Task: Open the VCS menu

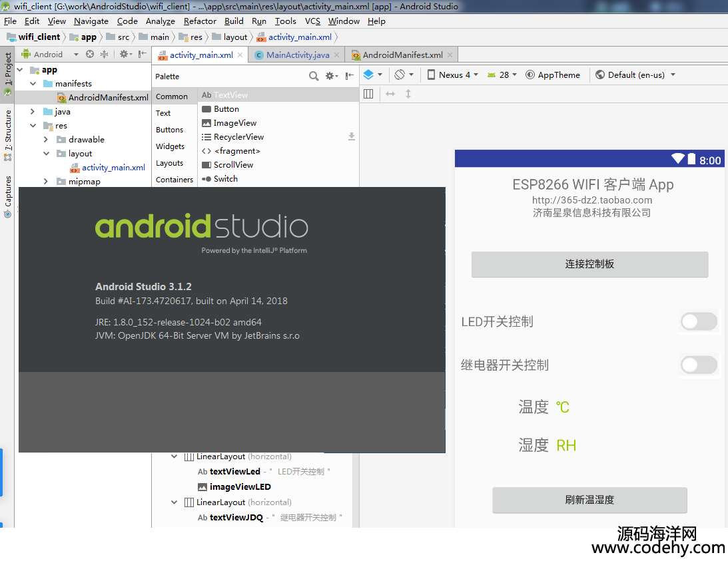Action: 312,21
